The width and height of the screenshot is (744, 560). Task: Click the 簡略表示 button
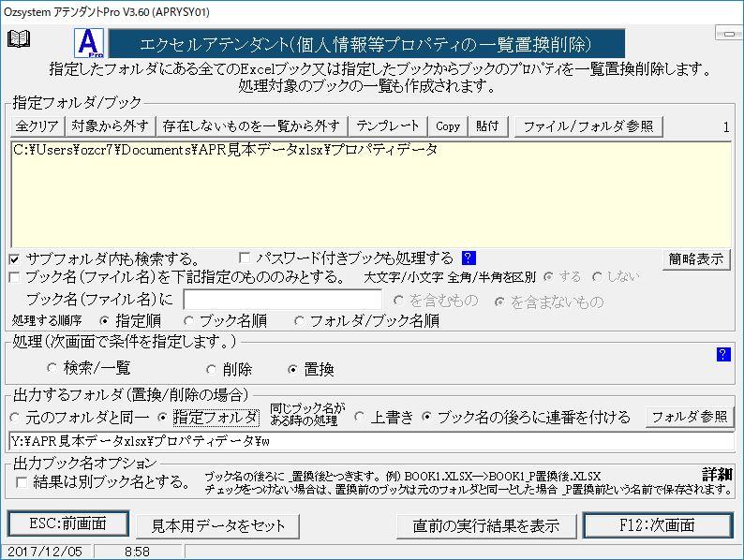coord(696,258)
